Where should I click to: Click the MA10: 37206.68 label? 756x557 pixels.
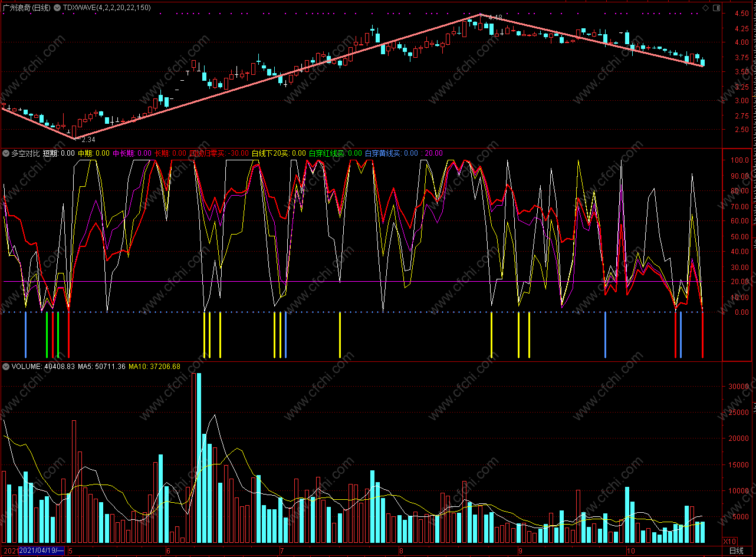(154, 366)
